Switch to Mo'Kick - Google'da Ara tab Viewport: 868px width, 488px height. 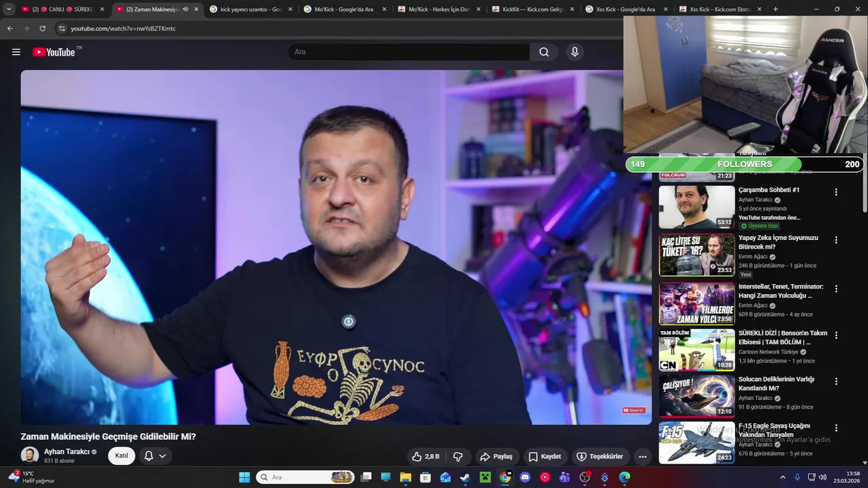click(x=344, y=9)
